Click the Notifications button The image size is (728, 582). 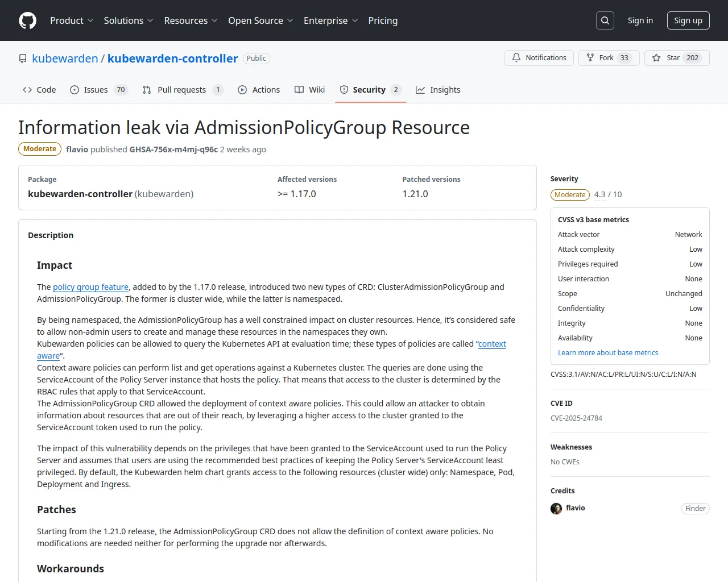point(539,58)
